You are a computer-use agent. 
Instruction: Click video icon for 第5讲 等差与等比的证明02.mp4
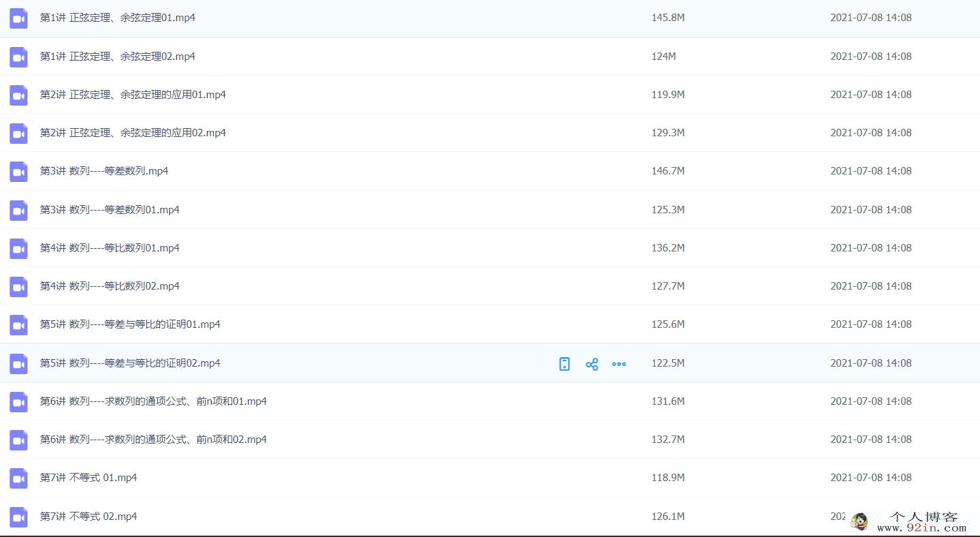click(x=18, y=364)
